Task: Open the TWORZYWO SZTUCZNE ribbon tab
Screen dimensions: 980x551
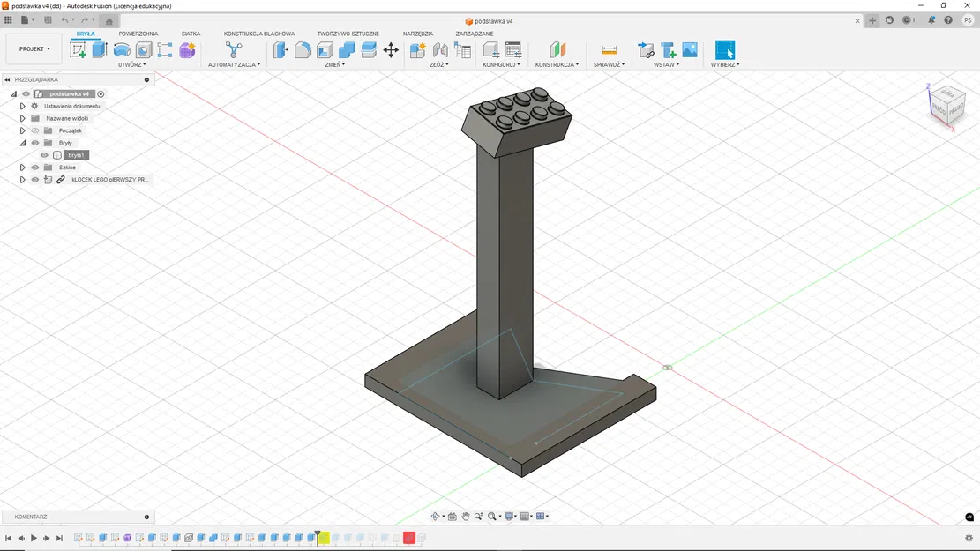Action: (348, 33)
